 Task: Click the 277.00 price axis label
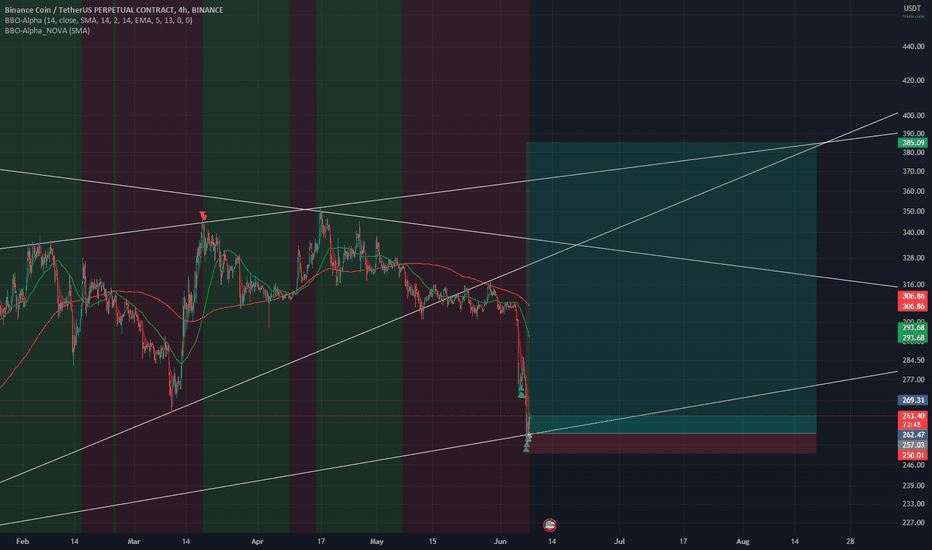click(x=912, y=379)
